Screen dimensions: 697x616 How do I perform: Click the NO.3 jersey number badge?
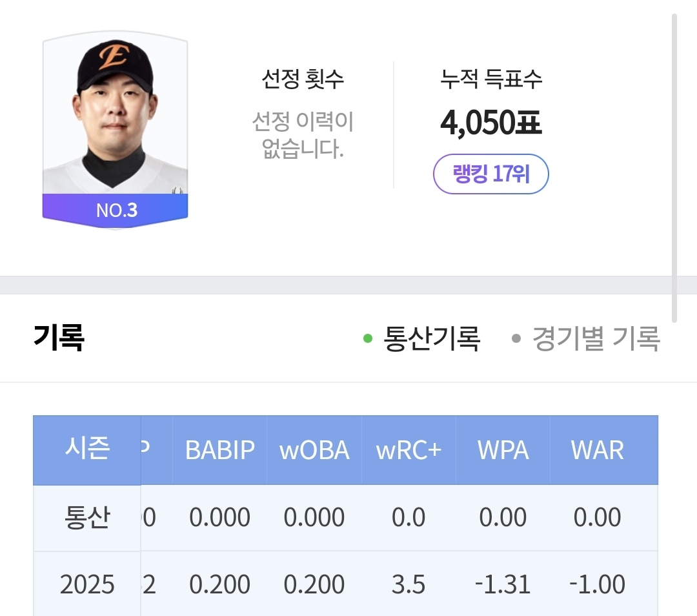click(115, 210)
